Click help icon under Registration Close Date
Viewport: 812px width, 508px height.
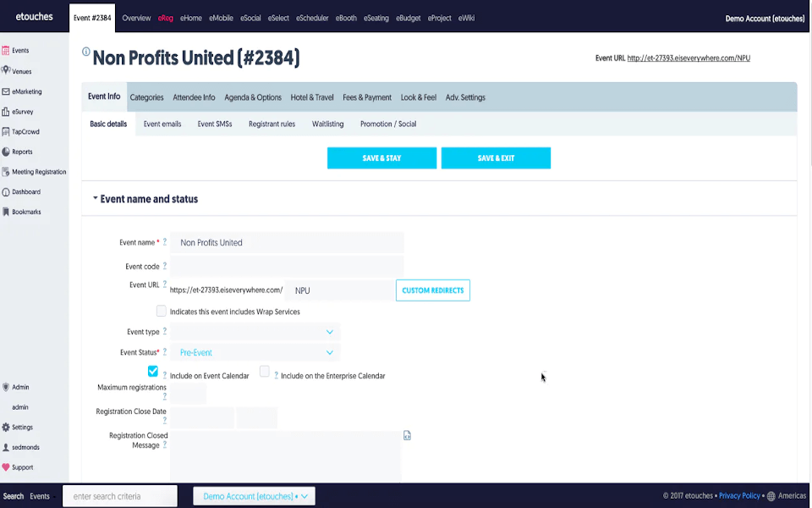click(165, 421)
